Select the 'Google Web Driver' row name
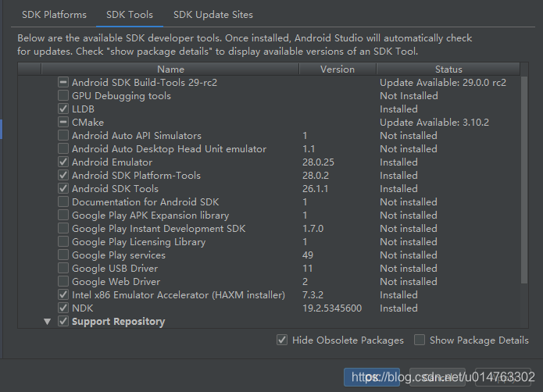 116,282
